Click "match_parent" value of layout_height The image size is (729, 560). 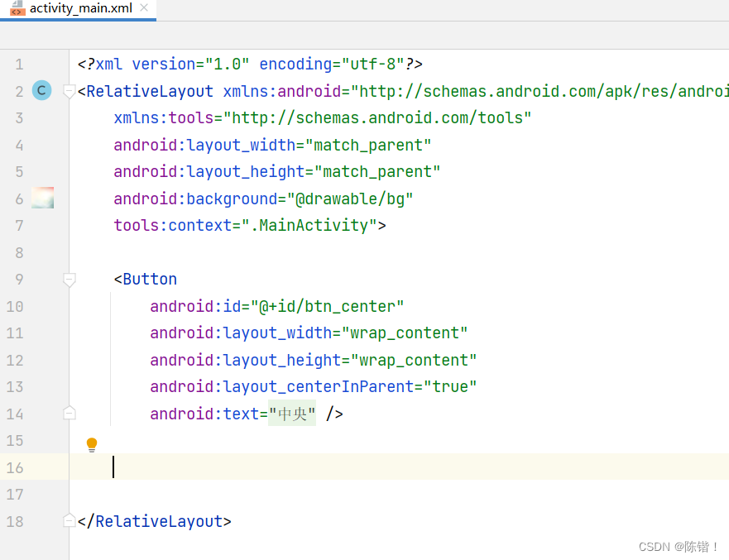(377, 172)
